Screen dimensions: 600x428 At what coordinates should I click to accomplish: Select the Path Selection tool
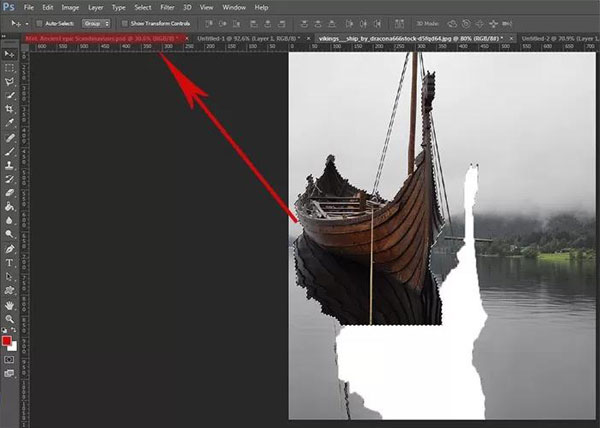click(9, 277)
